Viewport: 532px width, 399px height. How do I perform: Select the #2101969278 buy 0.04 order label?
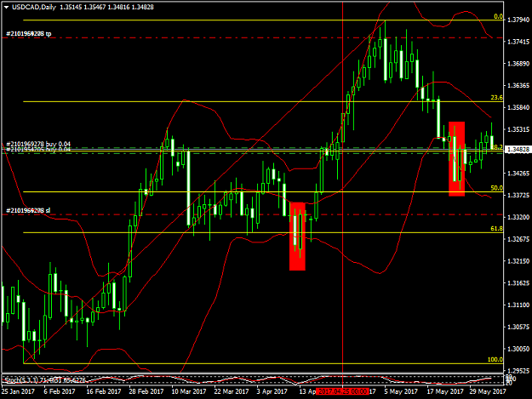pyautogui.click(x=38, y=145)
